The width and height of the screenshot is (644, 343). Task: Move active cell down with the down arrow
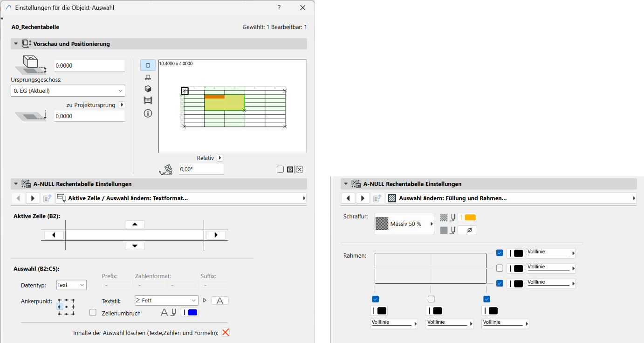pyautogui.click(x=135, y=246)
